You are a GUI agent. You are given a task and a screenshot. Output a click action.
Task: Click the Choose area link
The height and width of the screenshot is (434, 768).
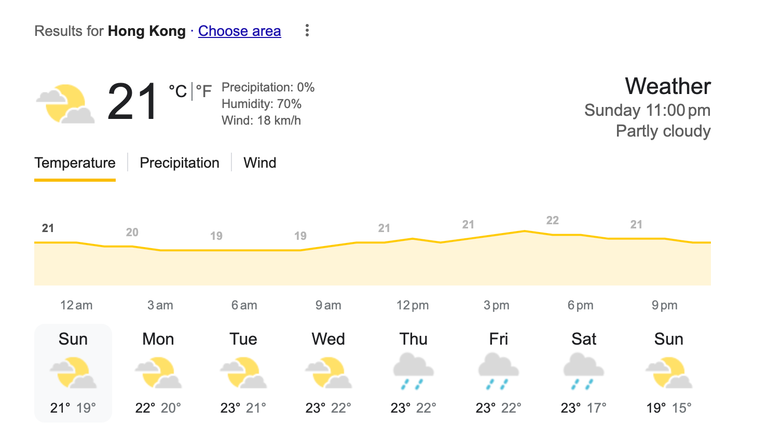[x=240, y=31]
